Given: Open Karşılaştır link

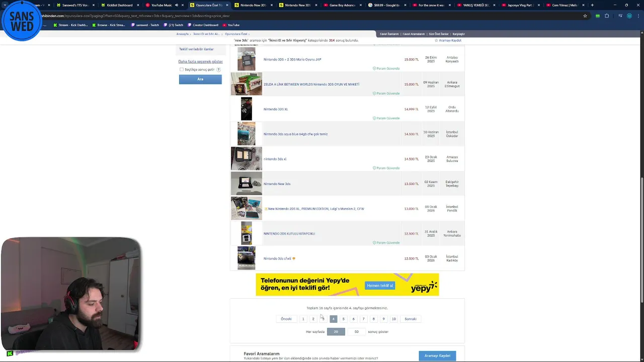Looking at the screenshot, I should (x=458, y=34).
